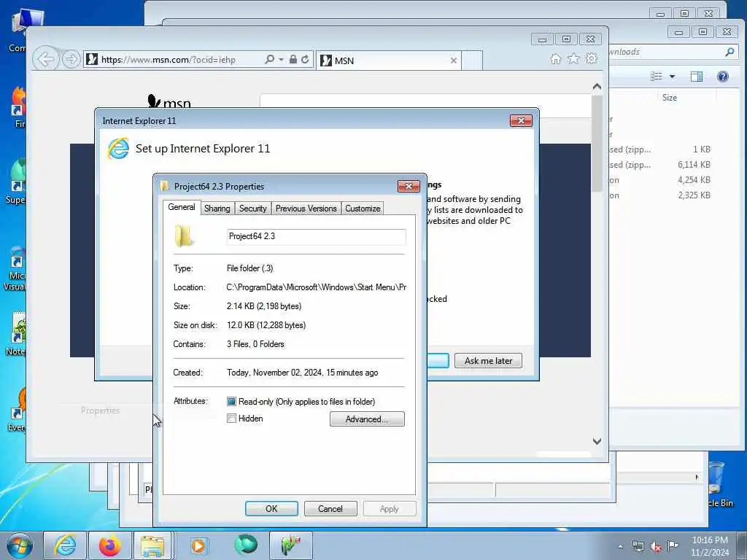Open a new tab in Internet Explorer
This screenshot has width=747, height=560.
472,61
